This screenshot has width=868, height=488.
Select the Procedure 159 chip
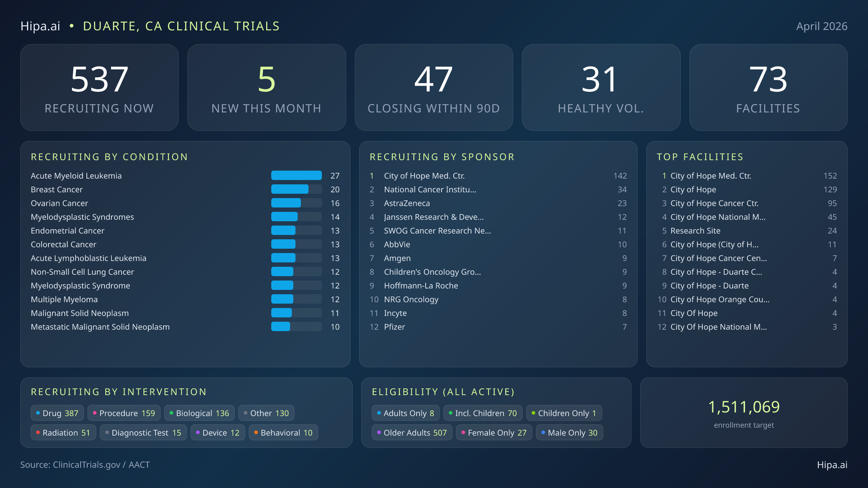coord(124,413)
